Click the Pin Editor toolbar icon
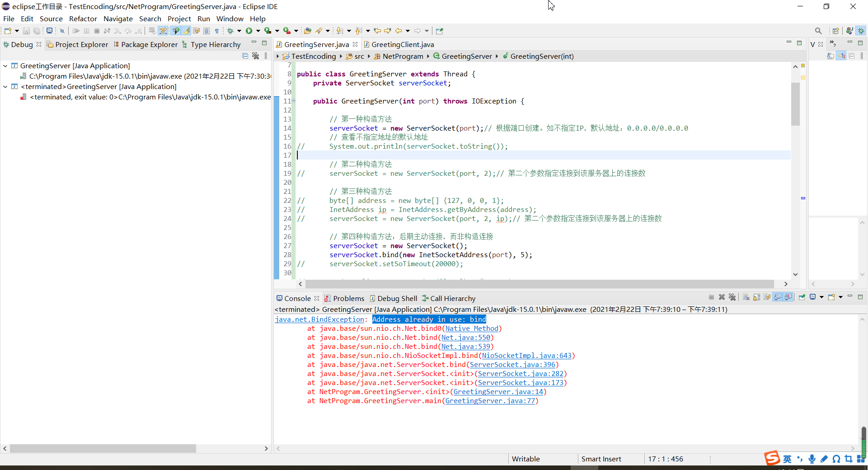 pyautogui.click(x=439, y=31)
